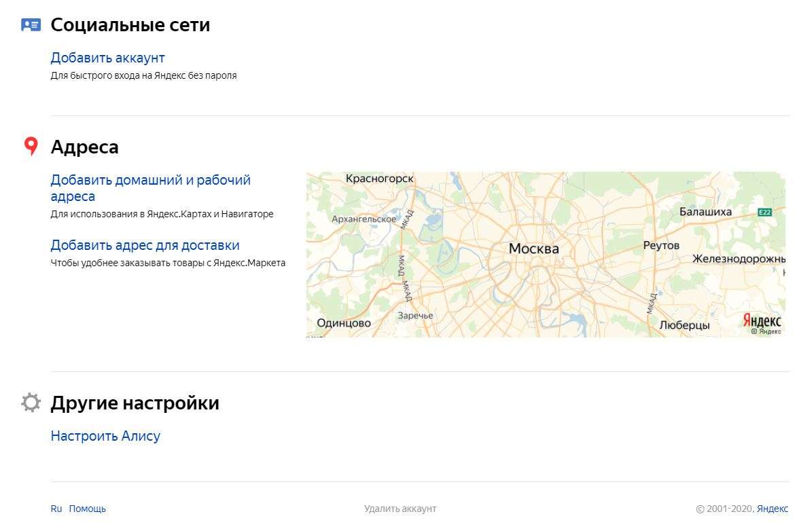The height and width of the screenshot is (531, 812).
Task: Click the Москва label on the map
Action: [533, 249]
